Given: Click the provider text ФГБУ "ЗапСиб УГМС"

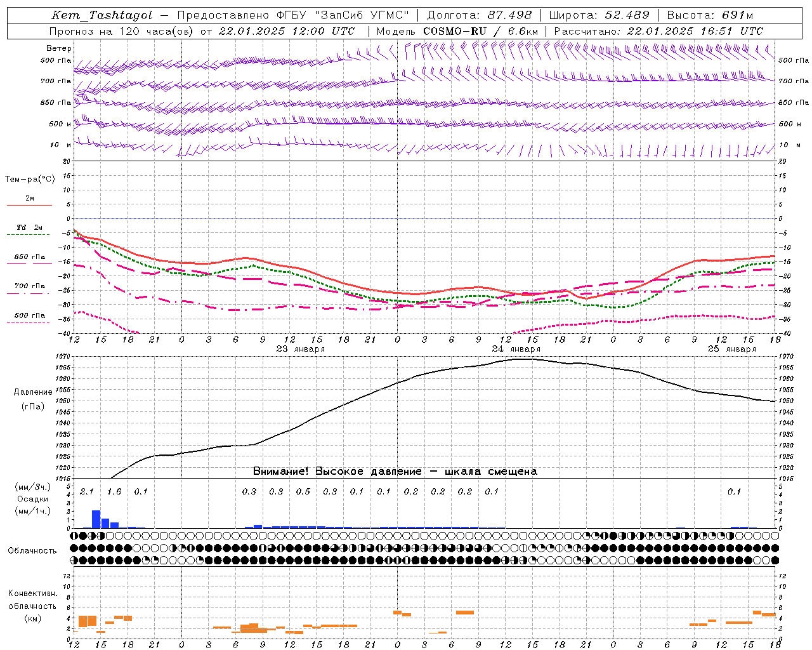Looking at the screenshot, I should coord(343,15).
